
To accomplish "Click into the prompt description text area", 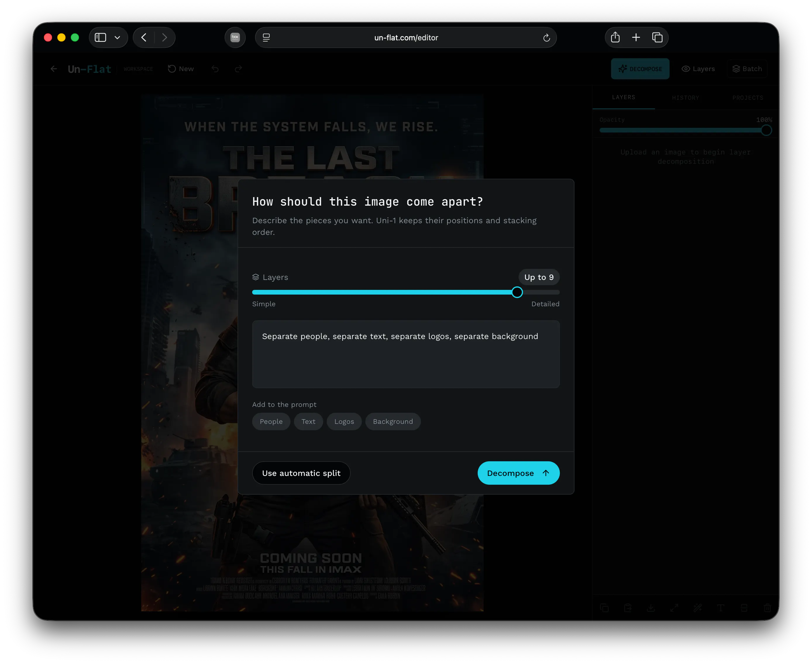I will 406,354.
